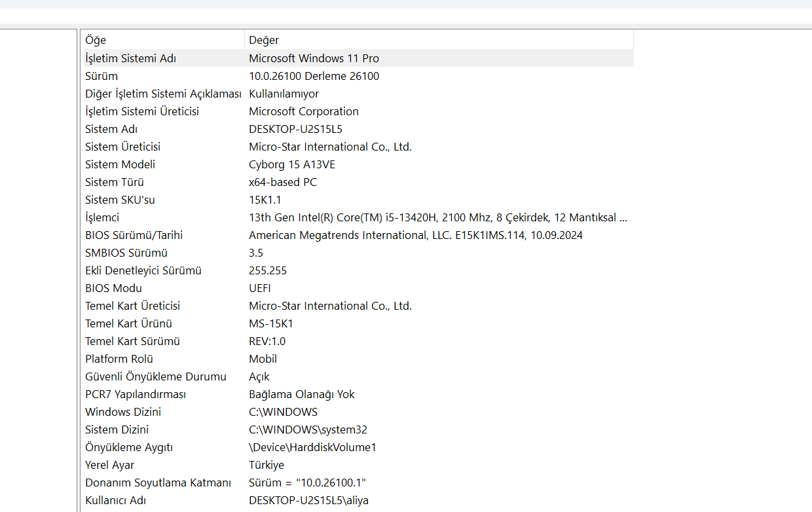Click the value 'Kullanılamıyor'
This screenshot has height=512, width=812.
click(284, 94)
